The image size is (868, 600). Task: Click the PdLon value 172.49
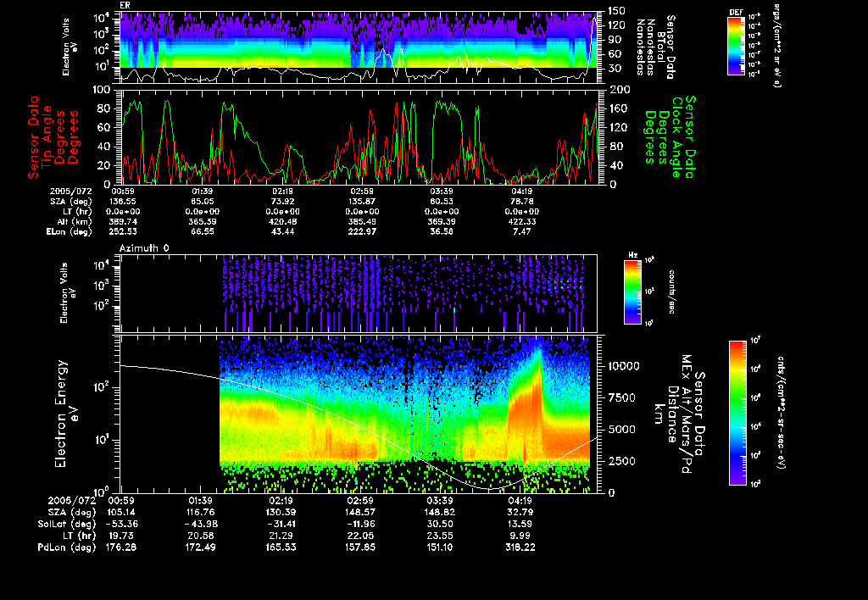199,547
